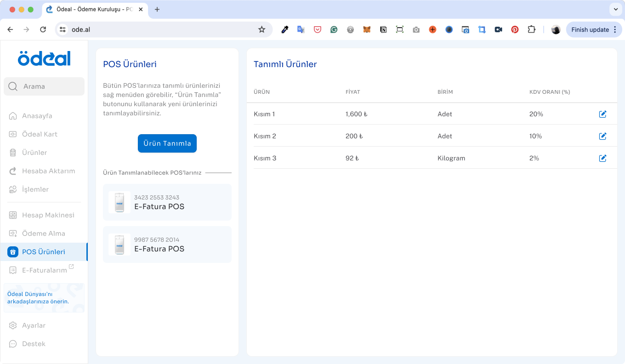Click the Hesap Makinesi calculator icon
The height and width of the screenshot is (364, 625).
tap(13, 215)
